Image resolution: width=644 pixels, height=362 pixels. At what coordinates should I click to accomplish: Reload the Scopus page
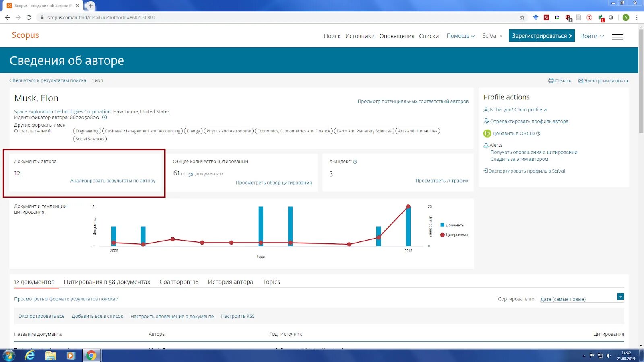point(29,17)
